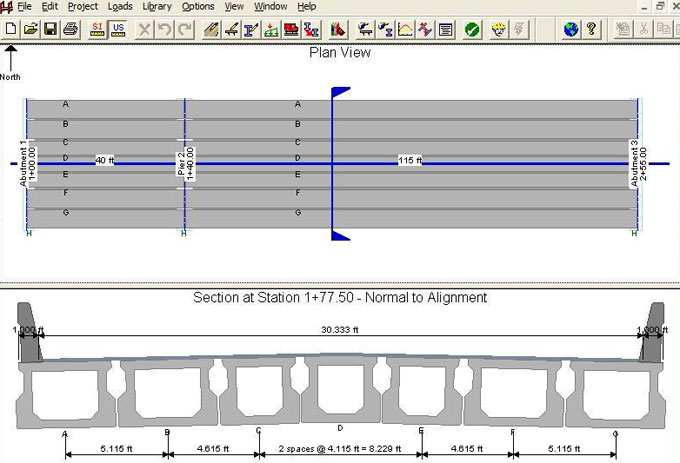Switch to SI units
This screenshot has height=463, width=680.
click(97, 29)
